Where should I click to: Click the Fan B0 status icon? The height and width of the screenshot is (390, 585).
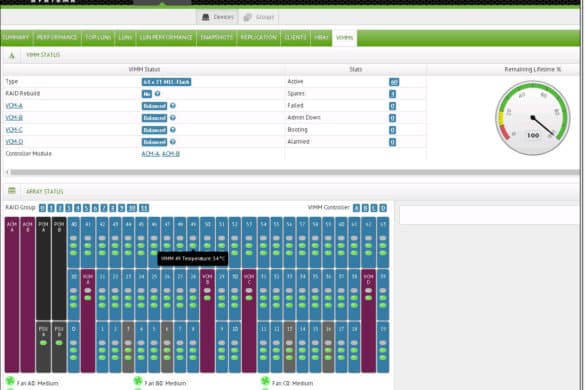[138, 381]
